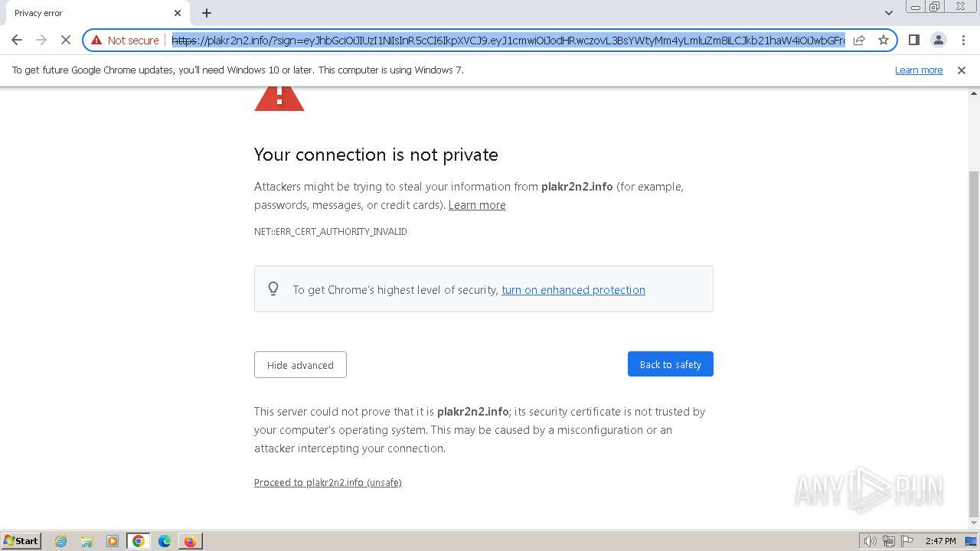Launch Internet Explorer from taskbar
The width and height of the screenshot is (980, 551).
pos(61,541)
